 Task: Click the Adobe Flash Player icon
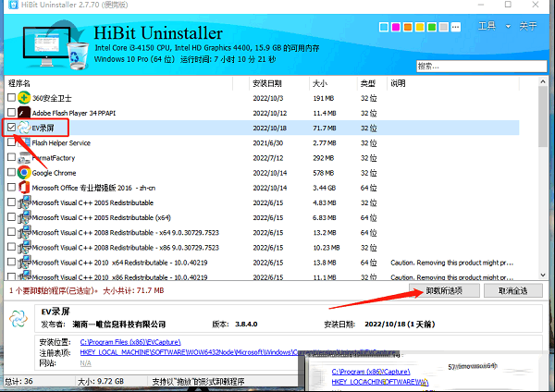click(24, 113)
